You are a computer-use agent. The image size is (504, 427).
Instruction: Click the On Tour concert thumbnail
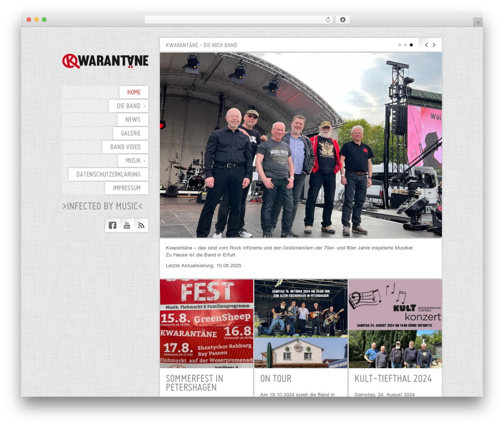click(x=301, y=324)
